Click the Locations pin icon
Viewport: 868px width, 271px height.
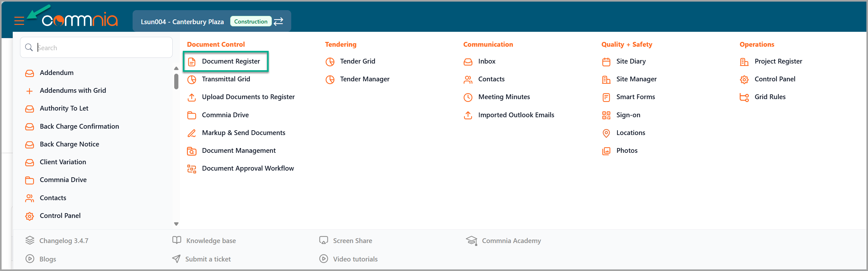pos(606,133)
